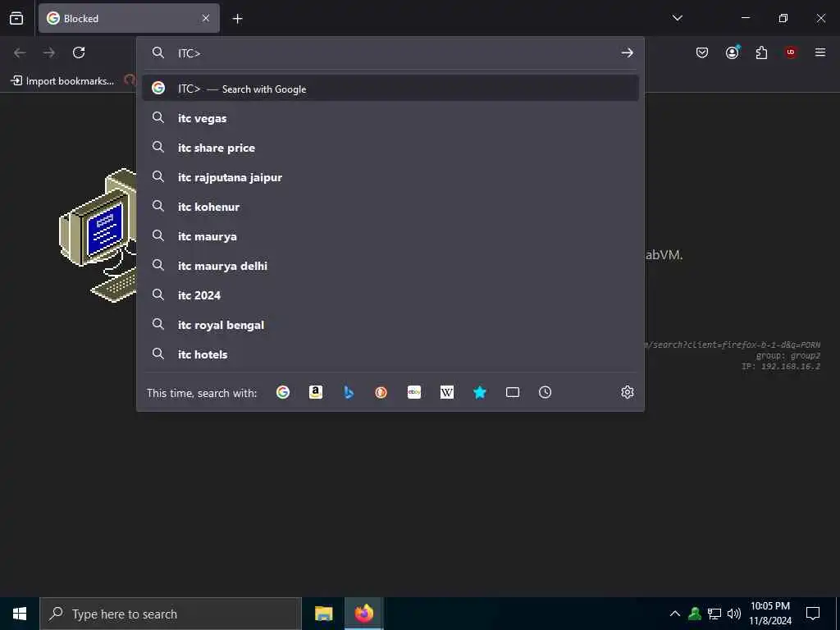The image size is (840, 630).
Task: Open taskbar clock showing 10:05 PM
Action: pyautogui.click(x=769, y=614)
